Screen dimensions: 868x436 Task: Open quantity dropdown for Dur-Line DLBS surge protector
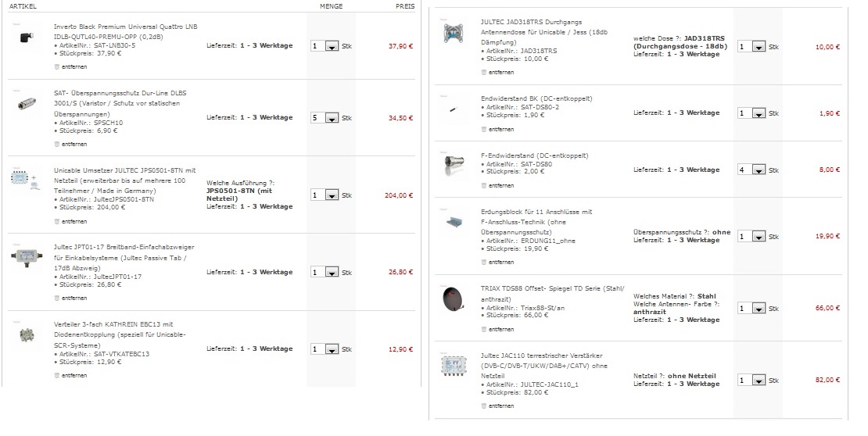point(332,118)
